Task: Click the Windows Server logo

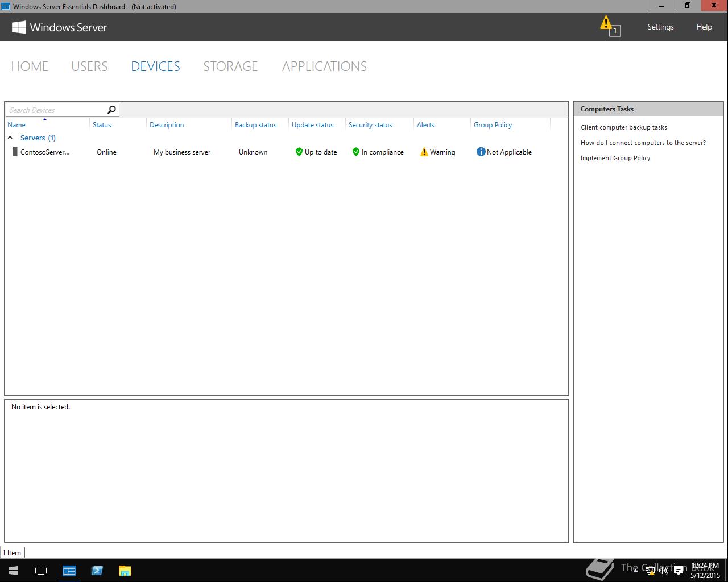Action: click(x=59, y=27)
